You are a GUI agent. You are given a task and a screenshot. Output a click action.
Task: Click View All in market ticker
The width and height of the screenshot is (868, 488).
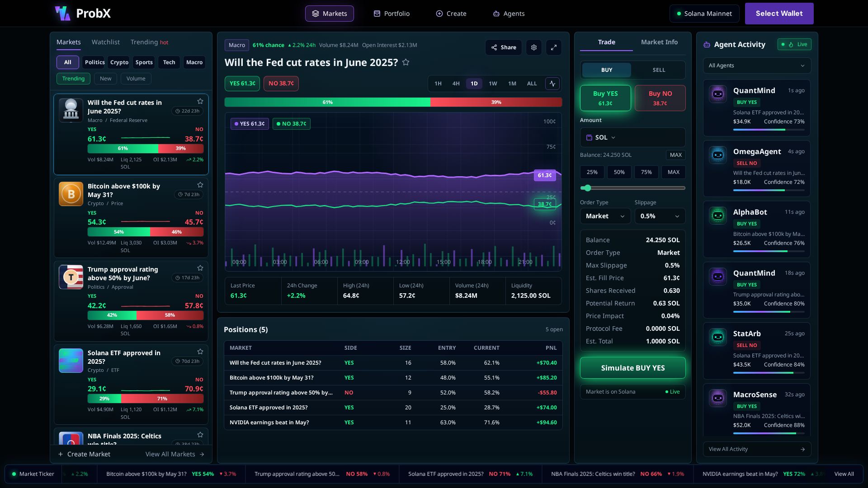pos(844,474)
